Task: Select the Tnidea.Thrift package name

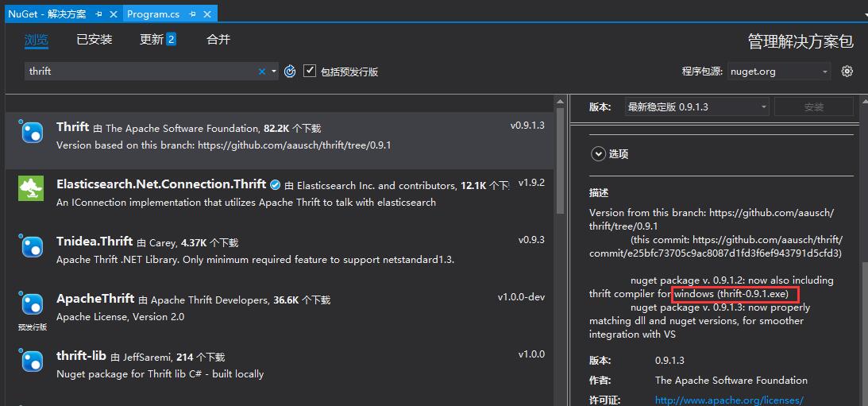Action: click(95, 241)
